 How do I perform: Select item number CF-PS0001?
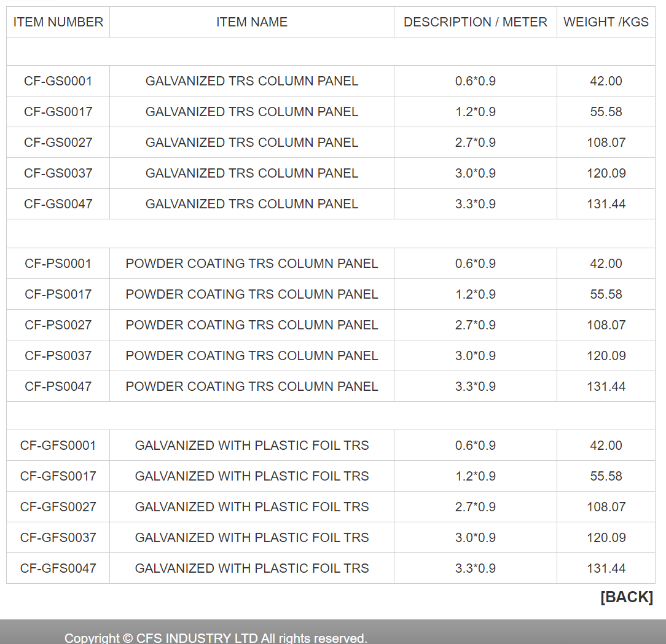point(58,264)
